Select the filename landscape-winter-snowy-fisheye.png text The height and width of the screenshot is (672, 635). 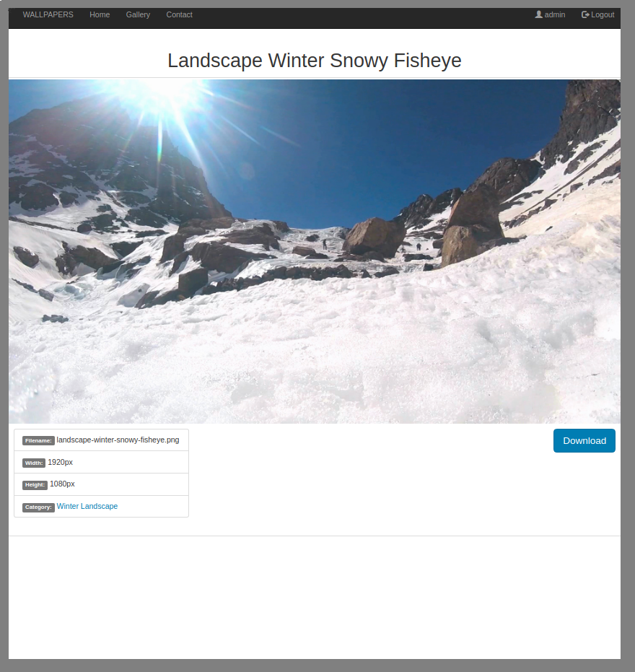(118, 440)
